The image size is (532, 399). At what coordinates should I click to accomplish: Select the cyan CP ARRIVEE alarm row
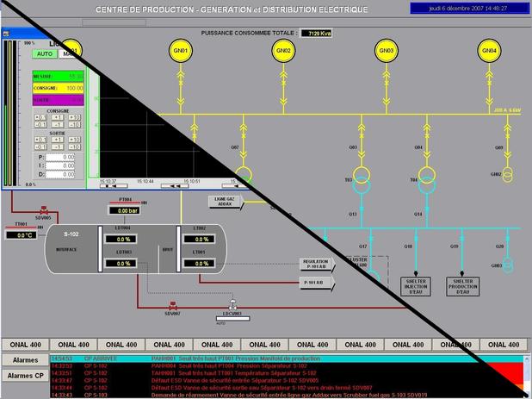258,358
